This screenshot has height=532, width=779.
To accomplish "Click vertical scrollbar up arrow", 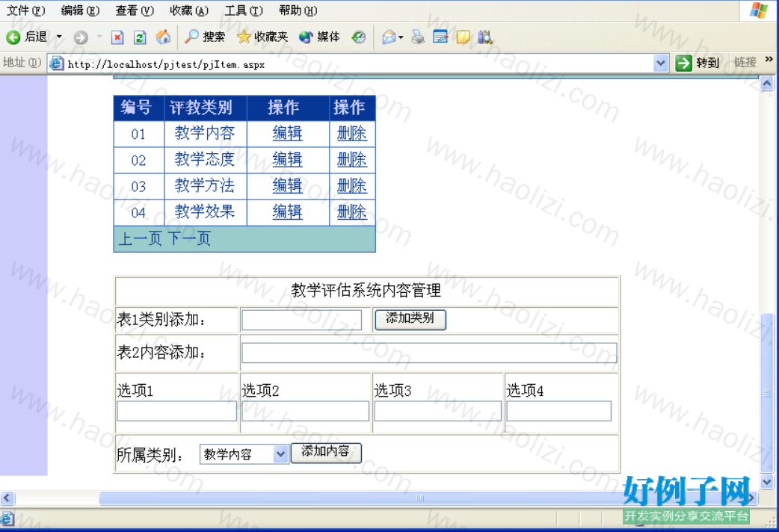I will tap(766, 84).
